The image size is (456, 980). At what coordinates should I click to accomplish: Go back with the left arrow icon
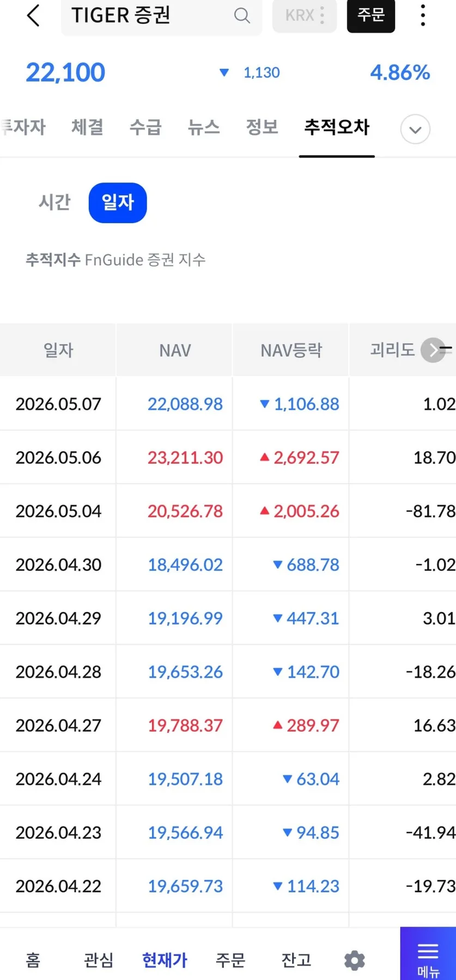33,15
